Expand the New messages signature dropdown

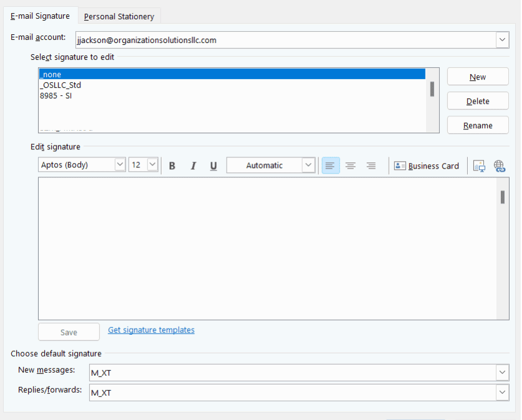coord(502,373)
